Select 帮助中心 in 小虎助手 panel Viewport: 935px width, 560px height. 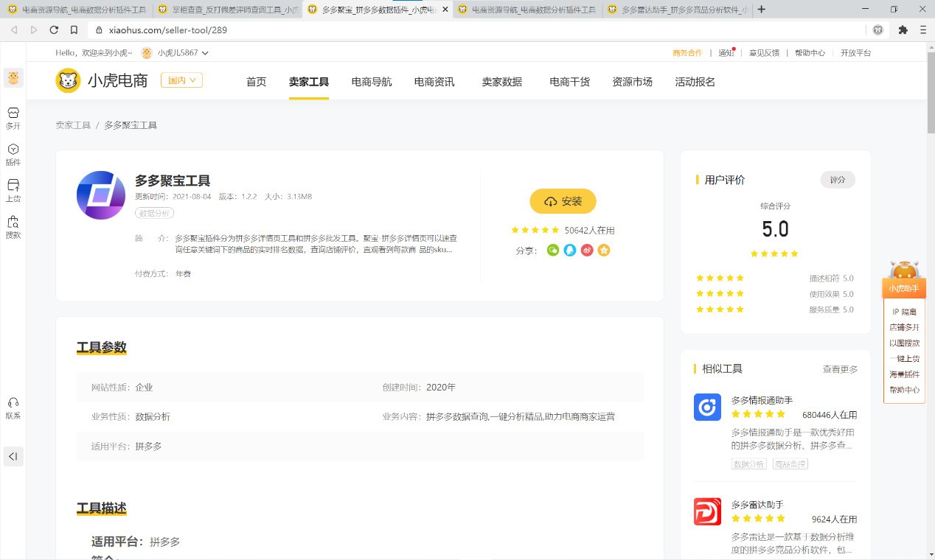click(x=904, y=390)
